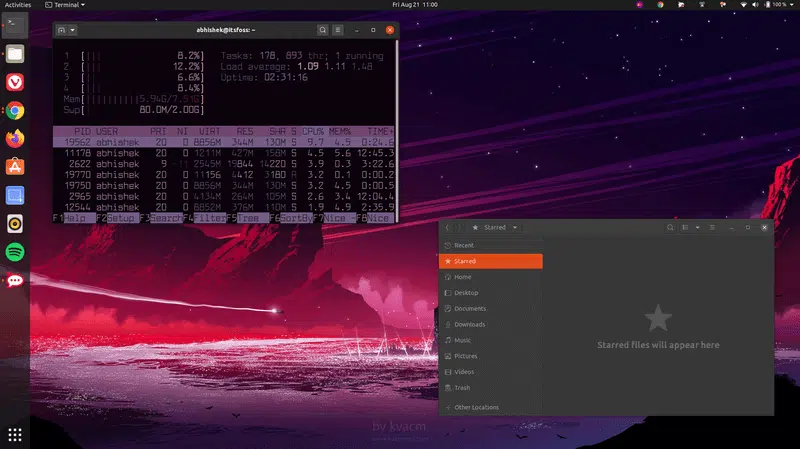This screenshot has width=800, height=449.
Task: Click the battery indicator in top bar
Action: (x=776, y=5)
